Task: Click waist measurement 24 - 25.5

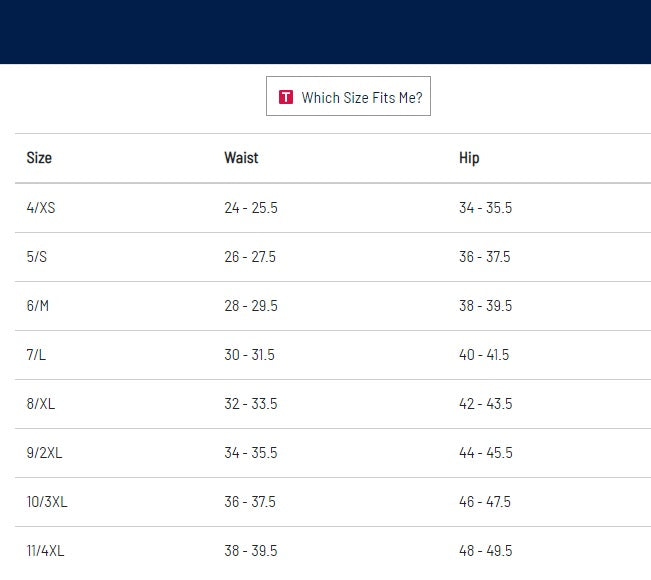Action: coord(251,208)
